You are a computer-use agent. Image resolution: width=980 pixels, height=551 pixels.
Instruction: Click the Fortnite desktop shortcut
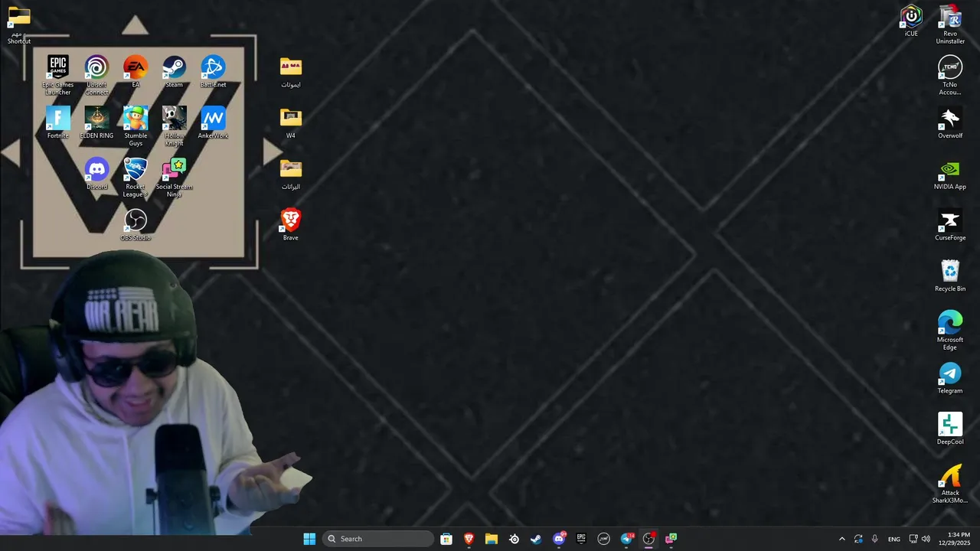pos(58,122)
